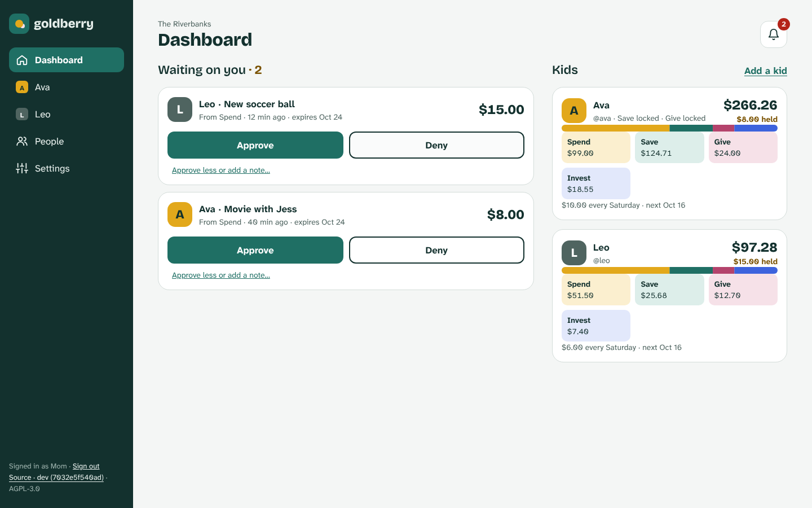Select Leo's Spend $51.50 tile
The width and height of the screenshot is (812, 508).
596,290
